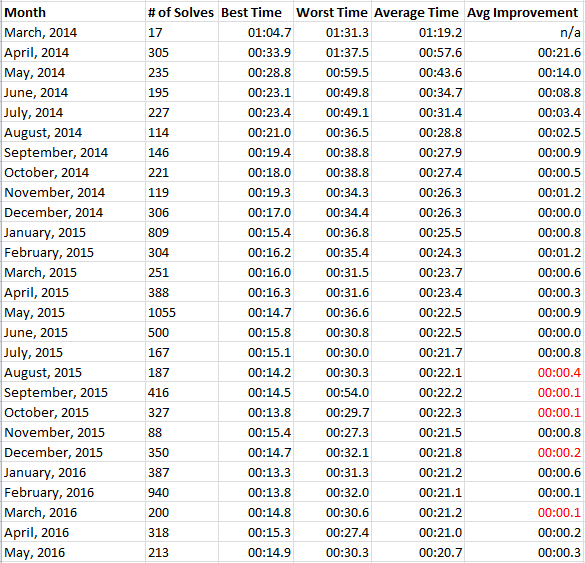Select the n/a improvement cell

click(x=524, y=32)
